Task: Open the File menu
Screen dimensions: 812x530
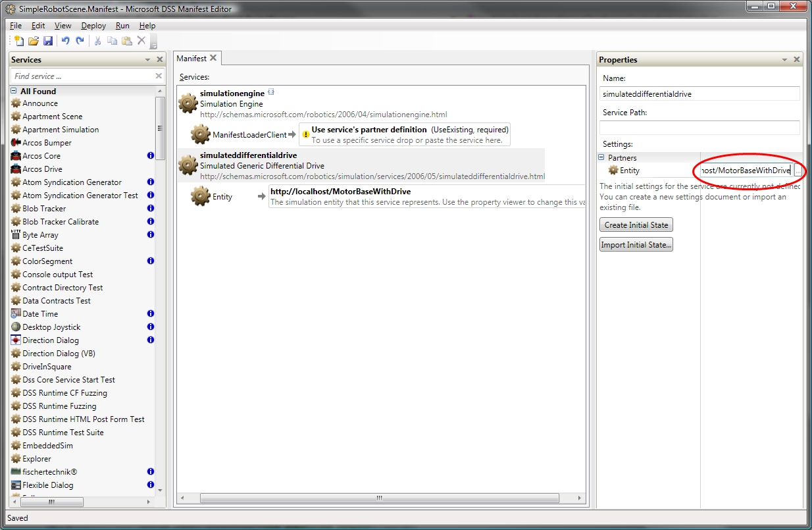Action: [x=16, y=26]
